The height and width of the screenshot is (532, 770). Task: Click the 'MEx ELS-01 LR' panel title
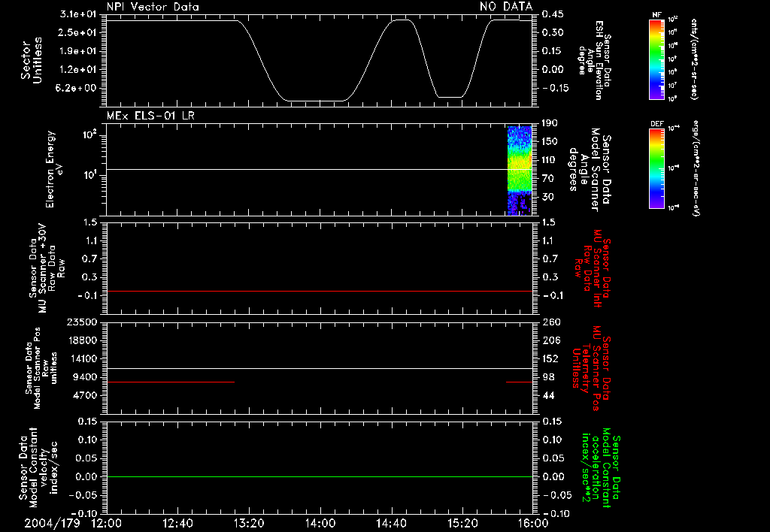pyautogui.click(x=150, y=116)
